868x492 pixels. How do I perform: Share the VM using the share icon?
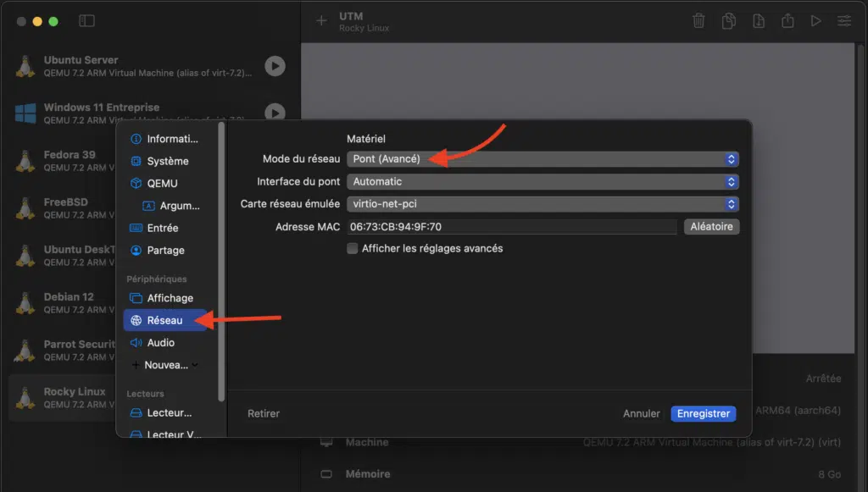[787, 21]
